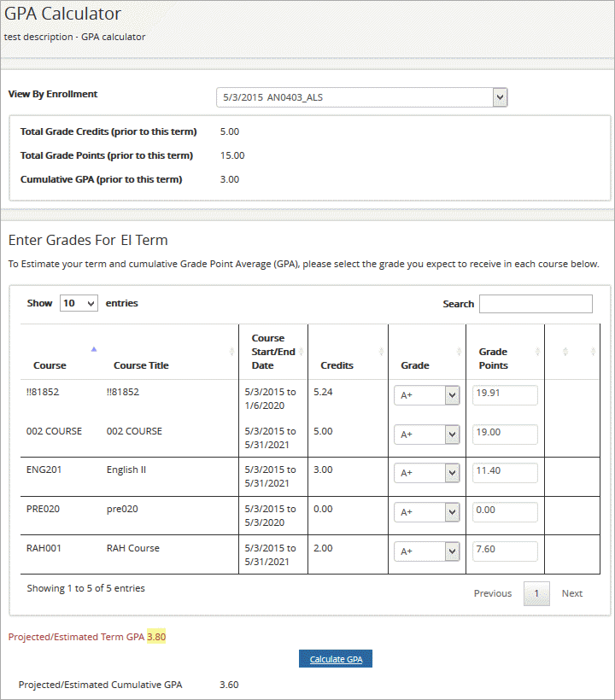Screen dimensions: 615x700
Task: Go to Next page of entries
Action: pyautogui.click(x=572, y=593)
